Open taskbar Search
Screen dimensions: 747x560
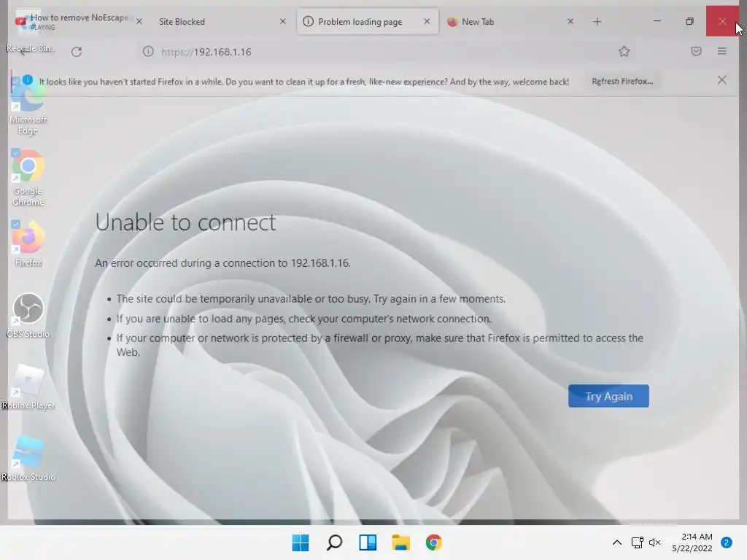click(x=334, y=542)
